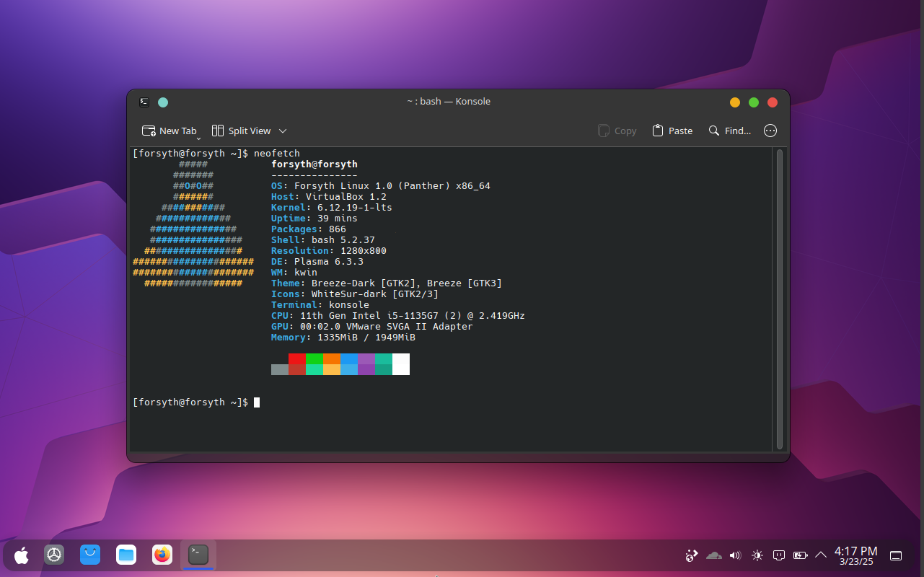
Task: Open the Find search tool
Action: coord(730,131)
